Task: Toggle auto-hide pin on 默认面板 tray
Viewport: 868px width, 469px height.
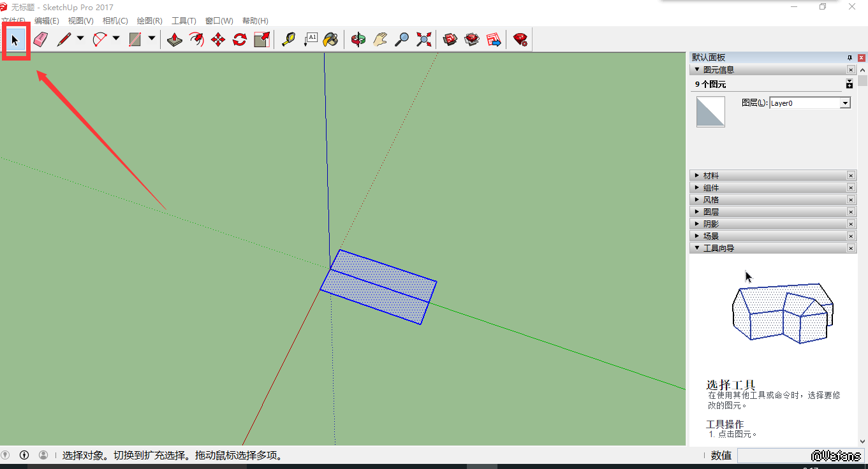Action: [850, 57]
